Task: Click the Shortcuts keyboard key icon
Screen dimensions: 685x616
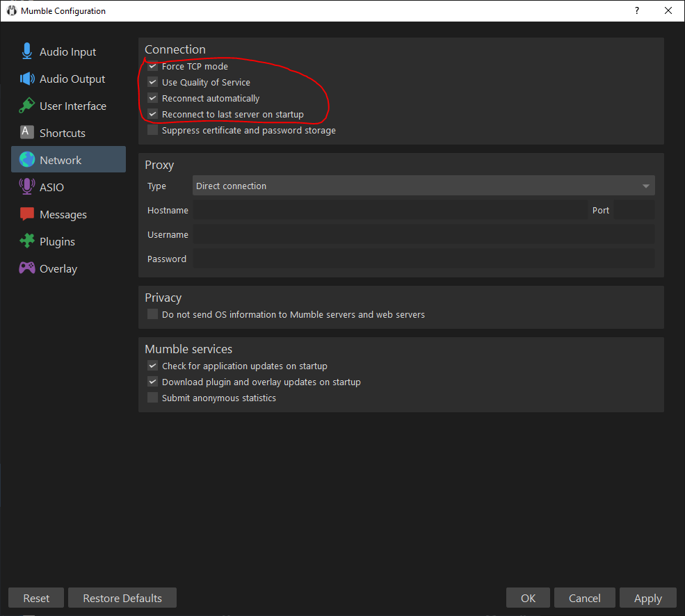Action: point(27,133)
